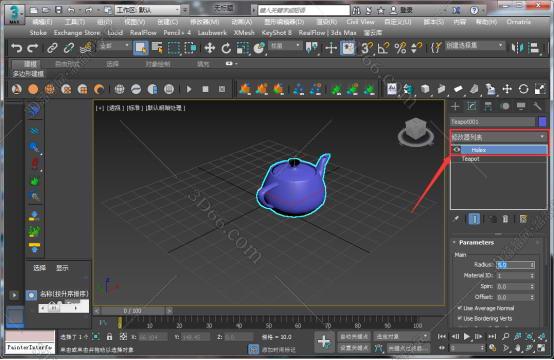Click Previous Frame button
Image resolution: width=554 pixels, height=360 pixels.
pyautogui.click(x=455, y=336)
